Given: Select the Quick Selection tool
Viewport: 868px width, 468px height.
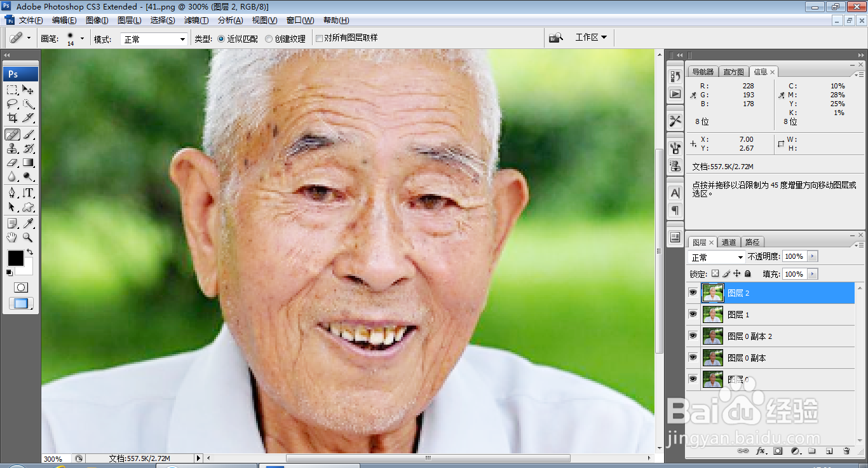Looking at the screenshot, I should [x=29, y=104].
